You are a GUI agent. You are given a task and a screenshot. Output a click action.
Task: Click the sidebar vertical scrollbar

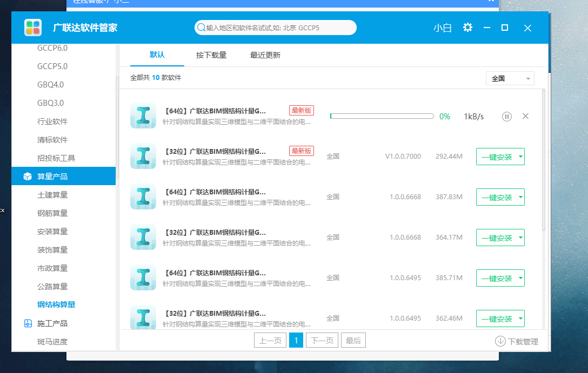(117, 127)
